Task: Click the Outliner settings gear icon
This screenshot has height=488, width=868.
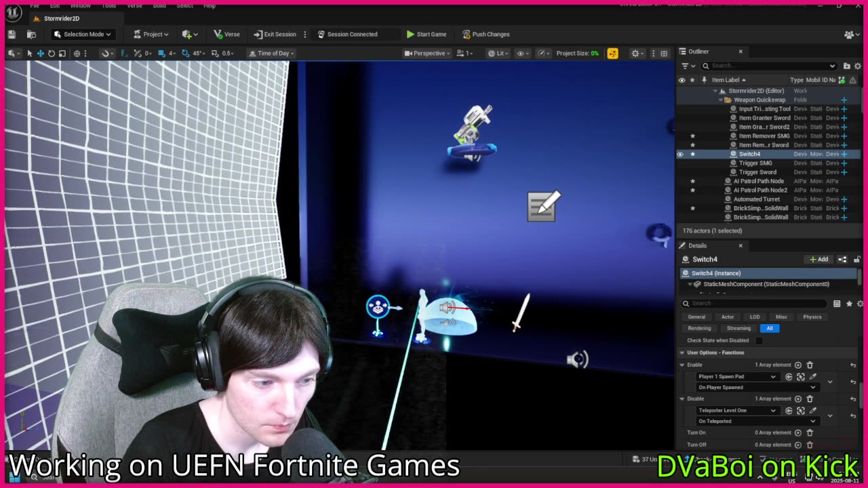Action: point(858,66)
